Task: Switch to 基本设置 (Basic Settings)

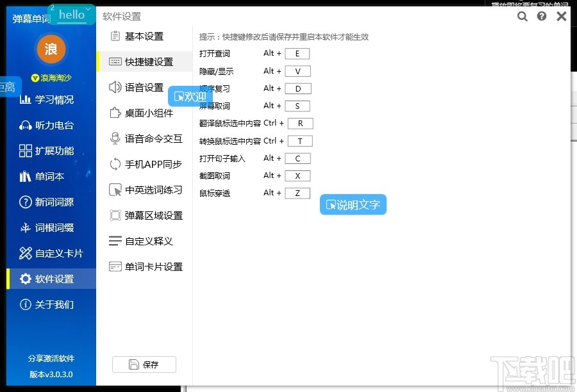Action: [x=145, y=37]
